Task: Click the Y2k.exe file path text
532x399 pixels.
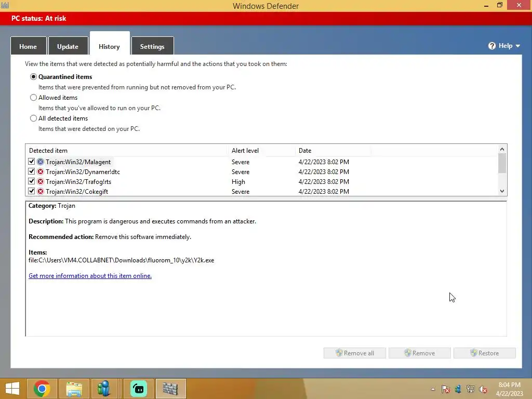Action: 122,260
